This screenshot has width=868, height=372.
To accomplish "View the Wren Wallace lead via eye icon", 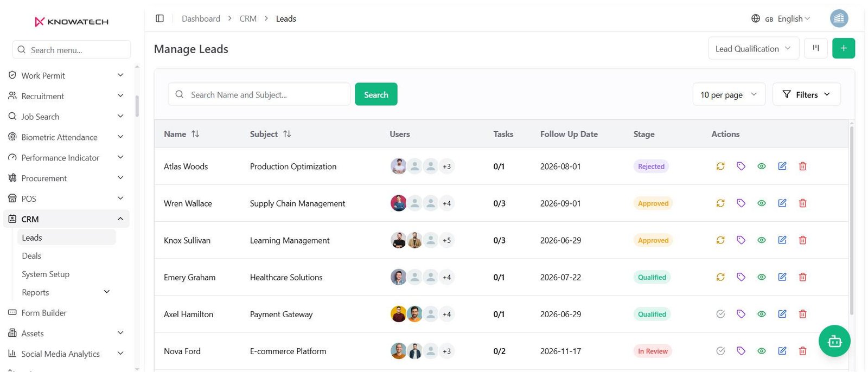I will (762, 203).
